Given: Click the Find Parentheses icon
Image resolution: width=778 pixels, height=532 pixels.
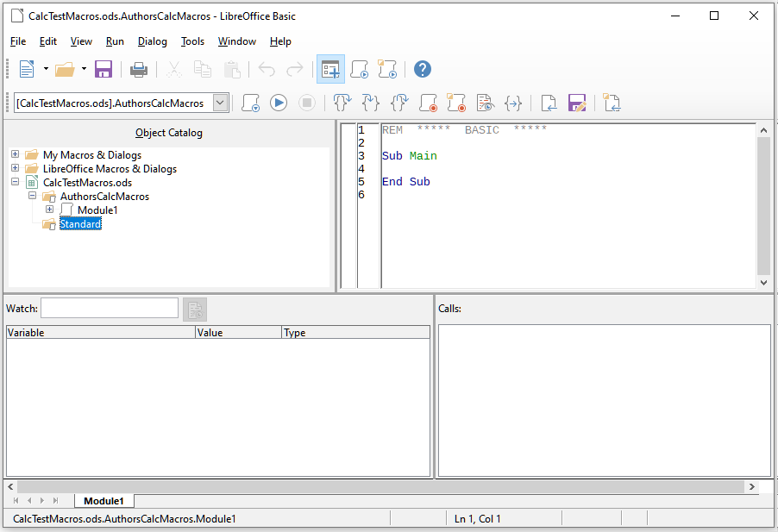Looking at the screenshot, I should coord(513,103).
